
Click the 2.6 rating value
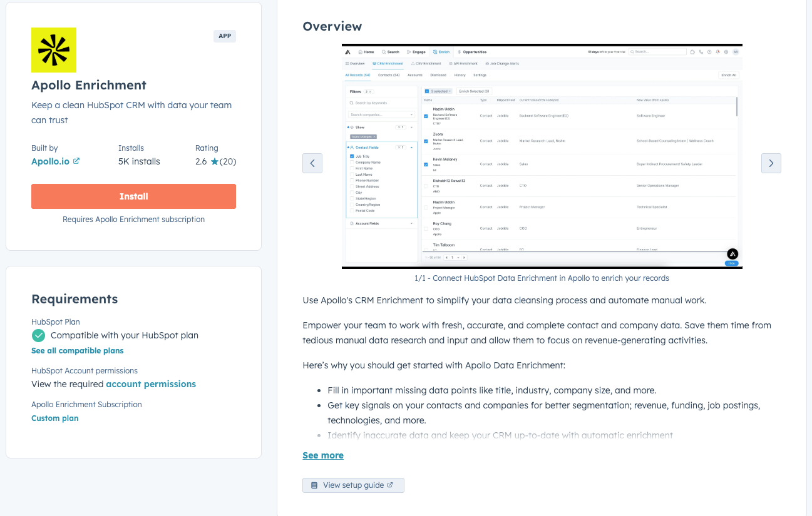(x=201, y=161)
